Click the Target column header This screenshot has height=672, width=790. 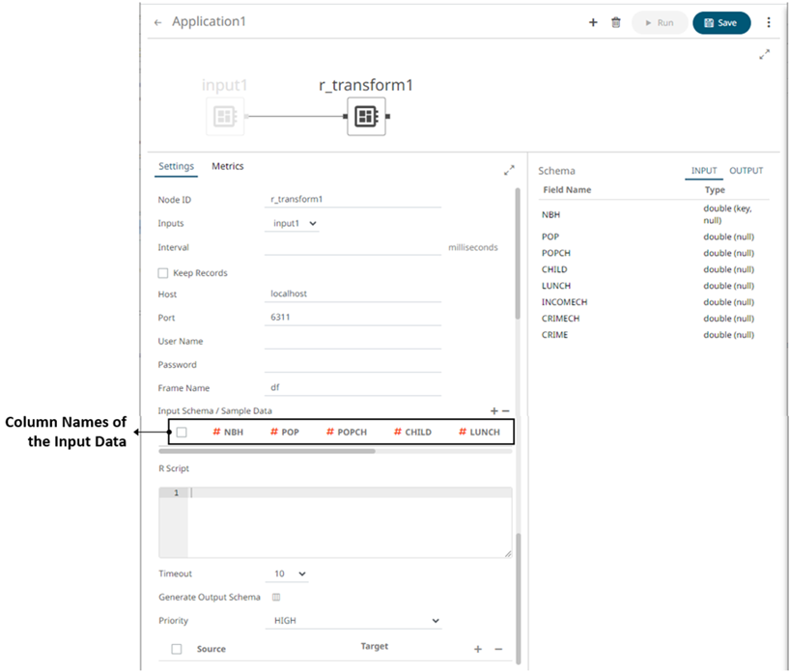coord(375,646)
